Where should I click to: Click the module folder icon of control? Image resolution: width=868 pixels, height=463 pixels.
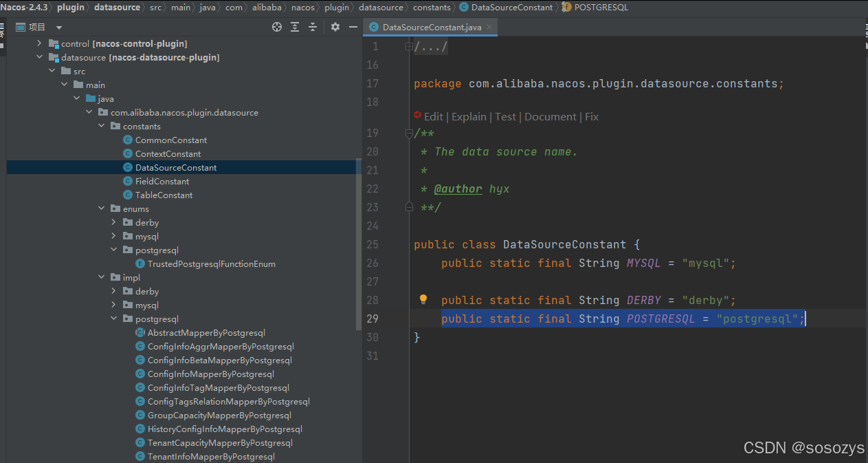coord(54,43)
